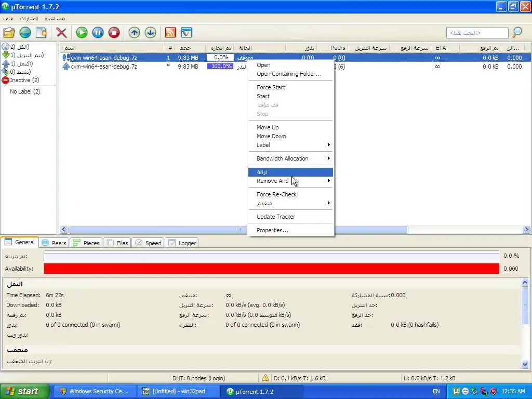Choose Open Containing Folder in context menu

point(290,74)
